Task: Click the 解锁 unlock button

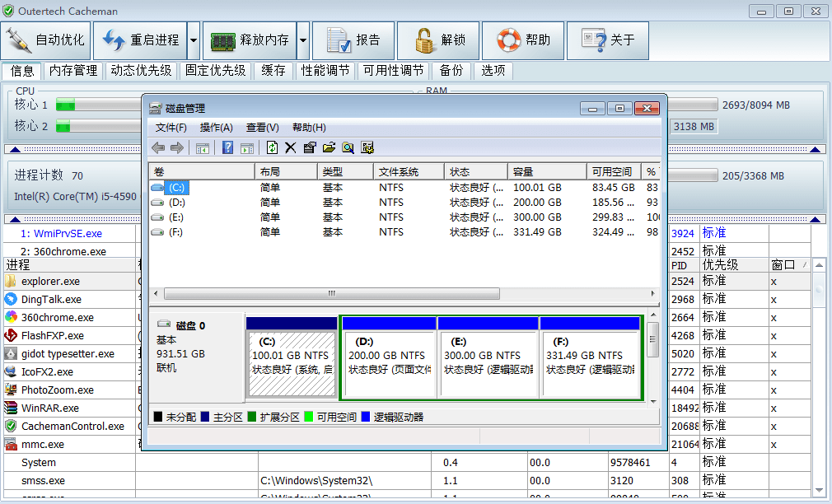Action: [439, 40]
